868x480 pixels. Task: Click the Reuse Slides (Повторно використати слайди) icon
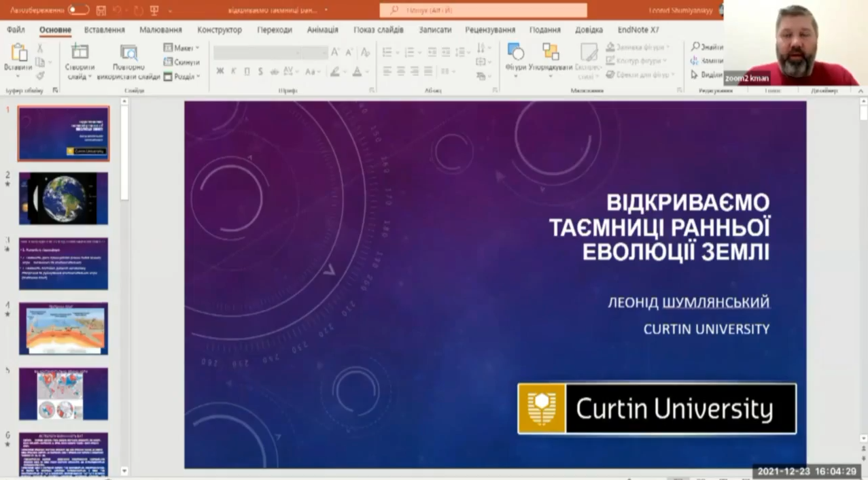128,52
